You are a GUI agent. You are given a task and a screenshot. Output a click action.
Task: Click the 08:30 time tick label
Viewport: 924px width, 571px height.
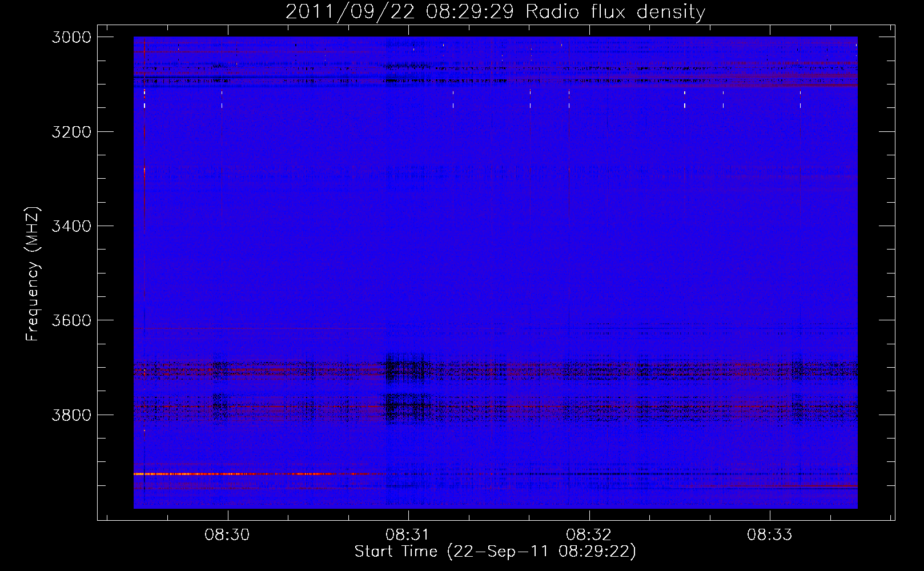(228, 535)
